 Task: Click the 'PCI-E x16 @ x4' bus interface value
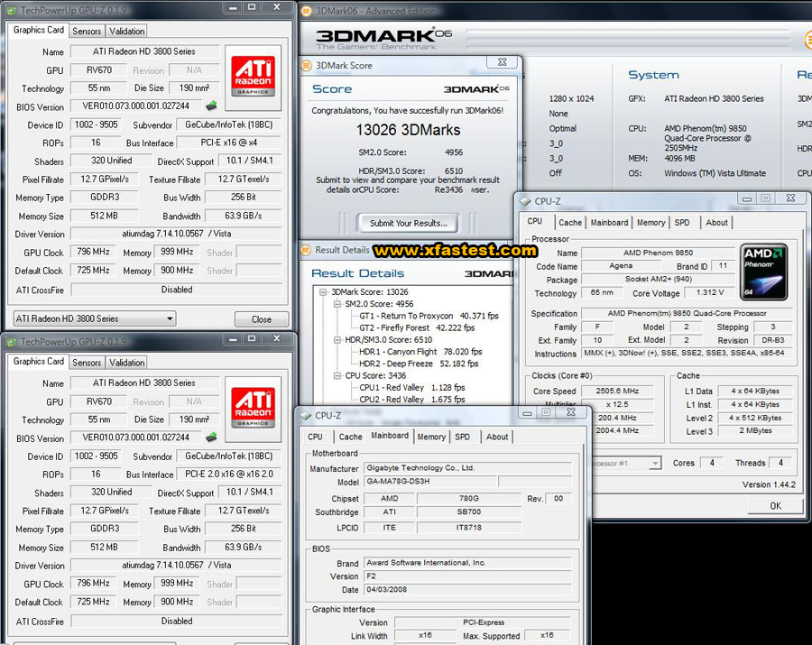pos(229,143)
